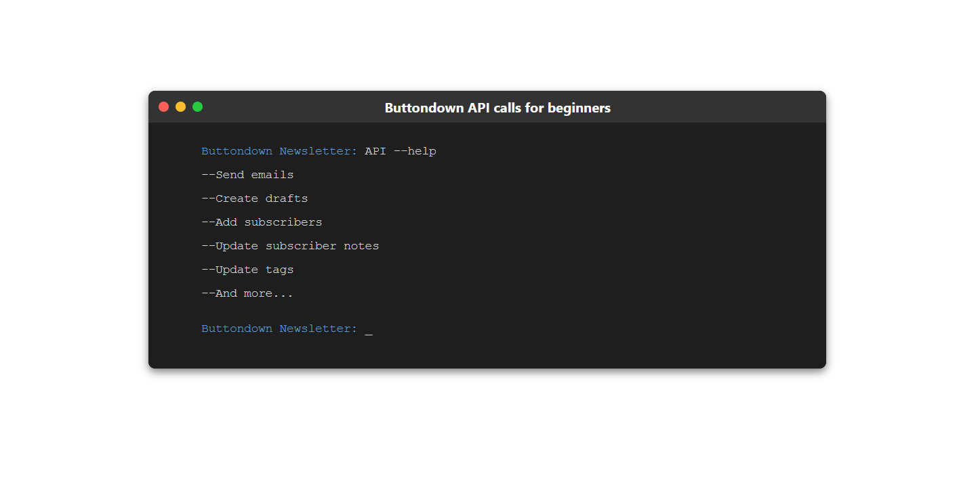Select the '--Create drafts' option
The image size is (980, 481).
(254, 199)
